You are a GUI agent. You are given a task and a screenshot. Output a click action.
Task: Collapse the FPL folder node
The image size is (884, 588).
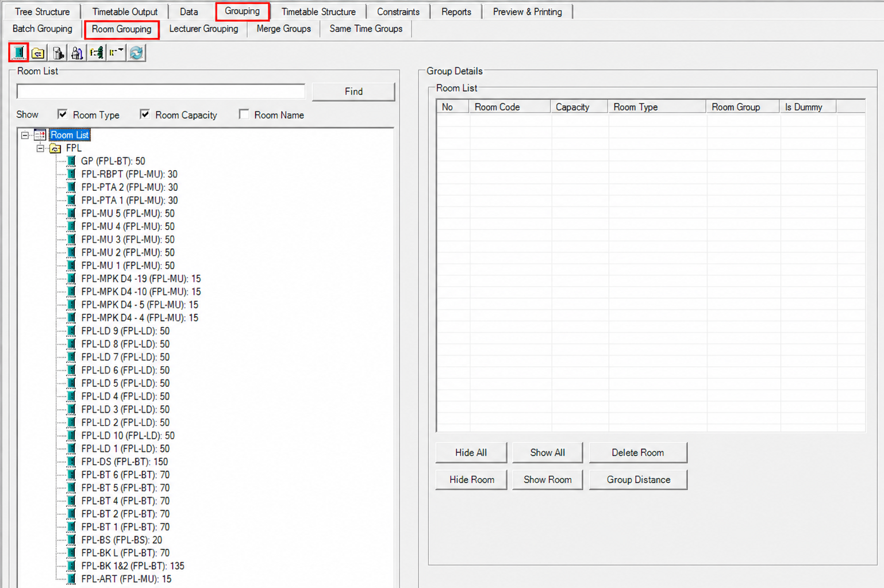(40, 148)
